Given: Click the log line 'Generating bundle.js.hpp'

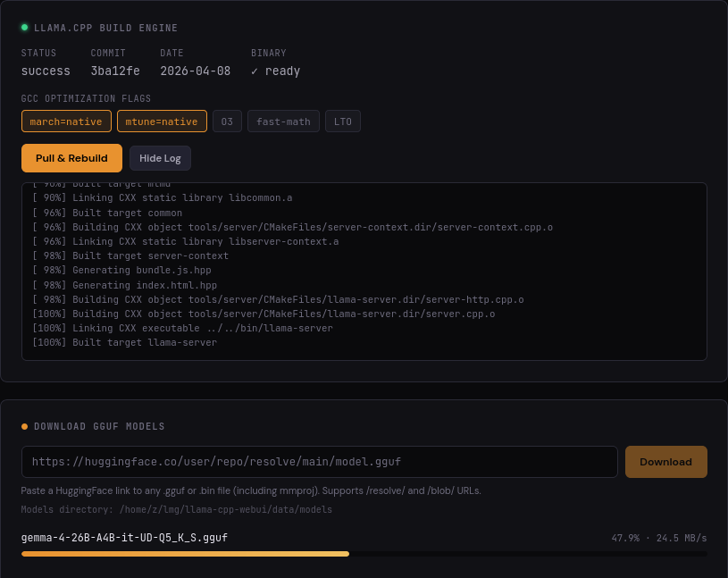Looking at the screenshot, I should pyautogui.click(x=121, y=270).
